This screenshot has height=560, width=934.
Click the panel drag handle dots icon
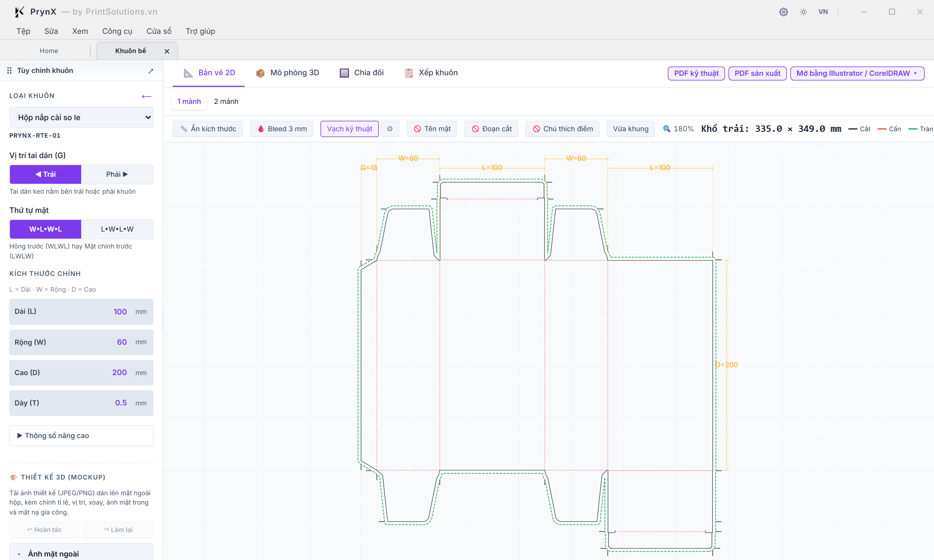(9, 71)
